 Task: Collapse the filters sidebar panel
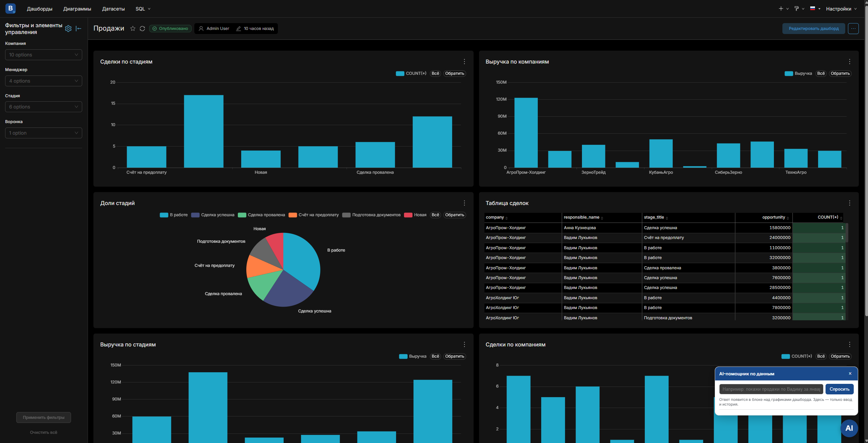point(78,29)
